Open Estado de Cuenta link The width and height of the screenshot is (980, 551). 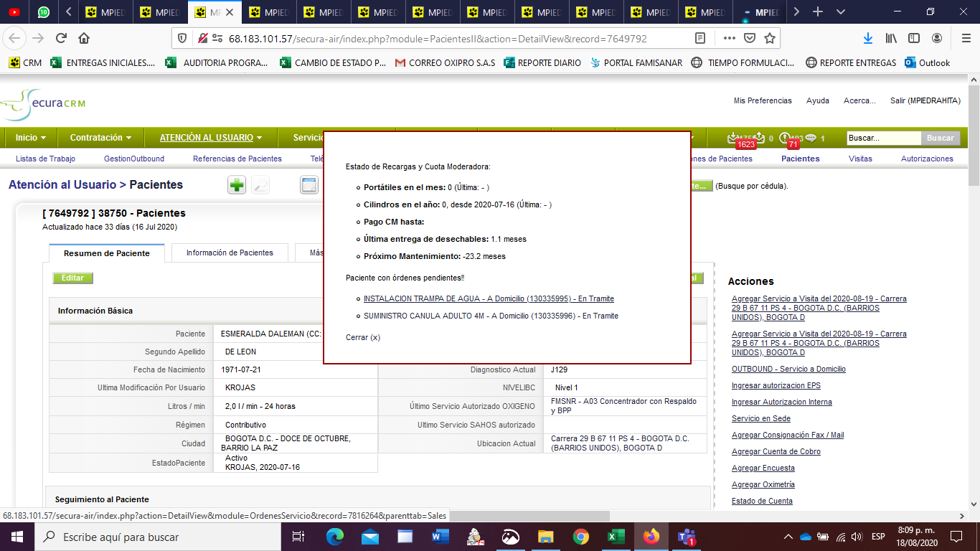tap(762, 501)
